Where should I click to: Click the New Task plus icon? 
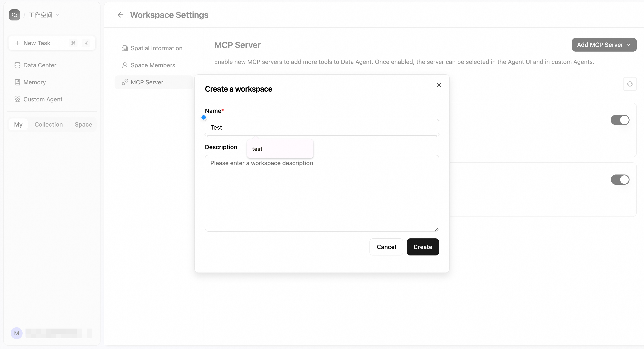pos(17,43)
